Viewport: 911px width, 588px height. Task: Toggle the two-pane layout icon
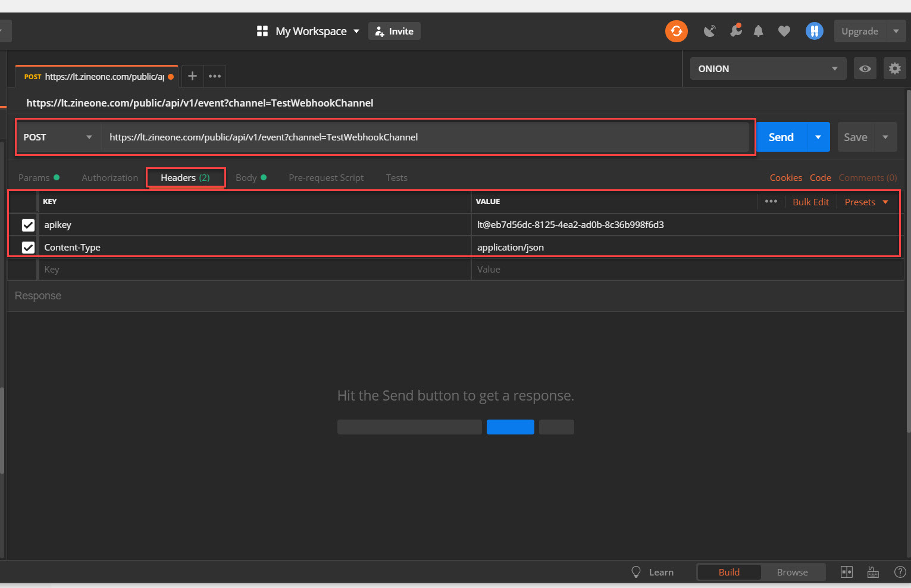point(846,572)
